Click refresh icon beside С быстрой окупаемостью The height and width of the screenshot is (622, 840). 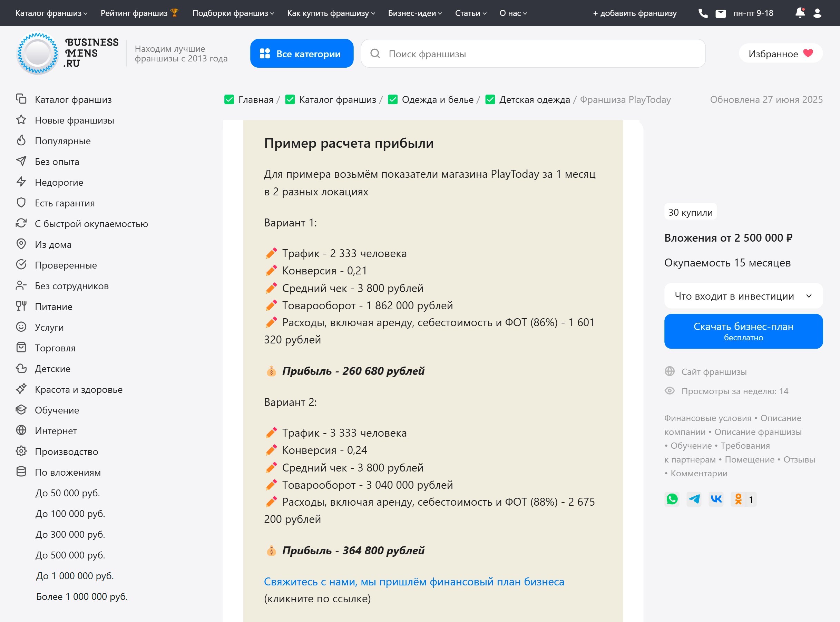pyautogui.click(x=21, y=223)
